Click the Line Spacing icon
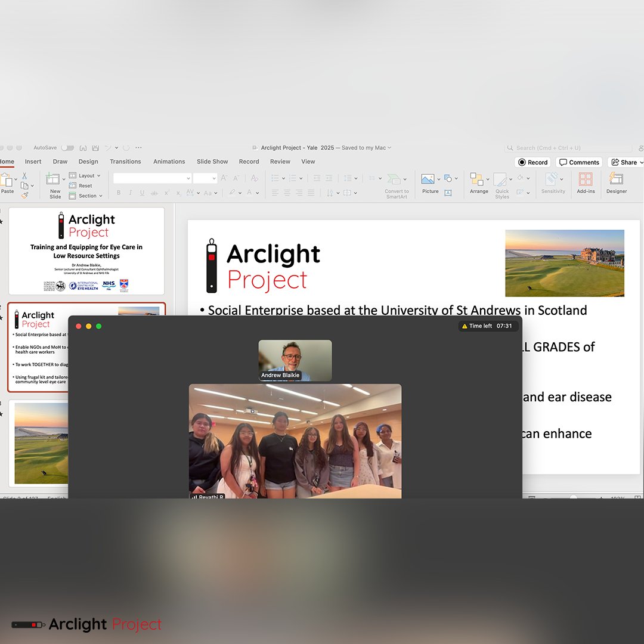 pyautogui.click(x=348, y=178)
